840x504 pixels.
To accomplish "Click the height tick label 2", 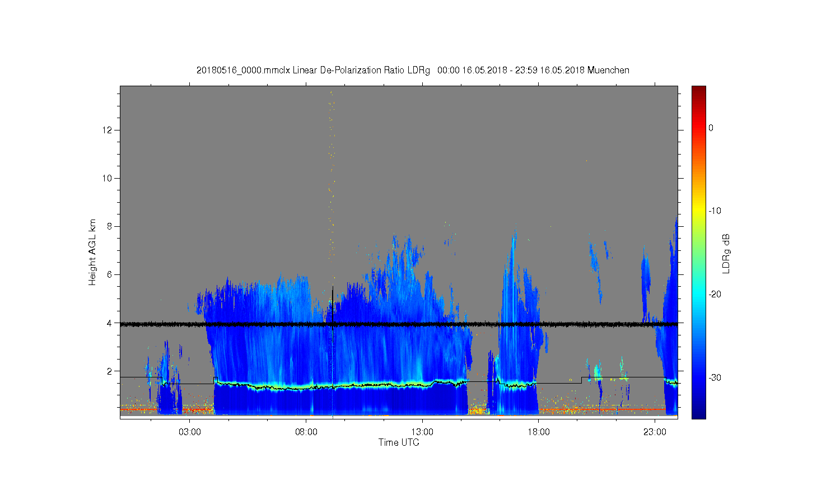I will [110, 371].
